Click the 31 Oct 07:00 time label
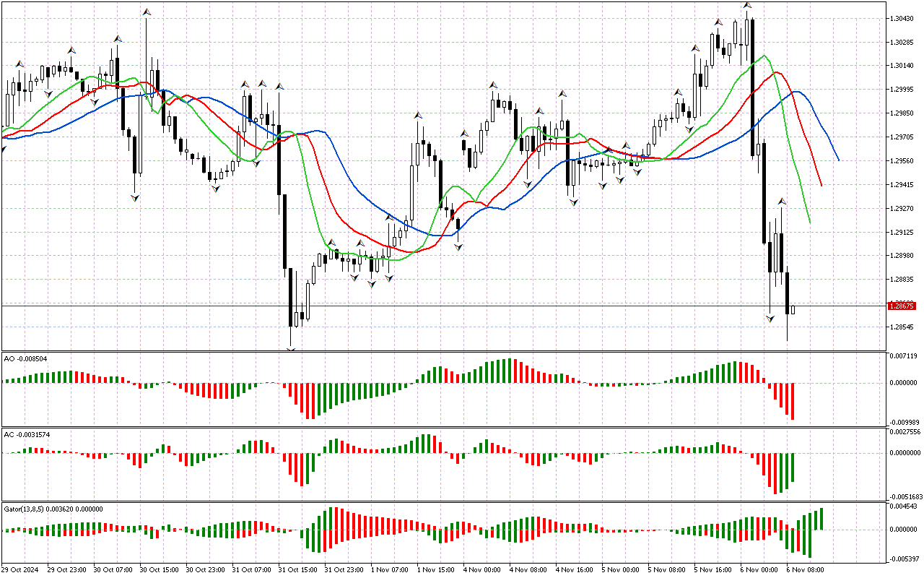Screen dimensions: 924x578 click(251, 570)
